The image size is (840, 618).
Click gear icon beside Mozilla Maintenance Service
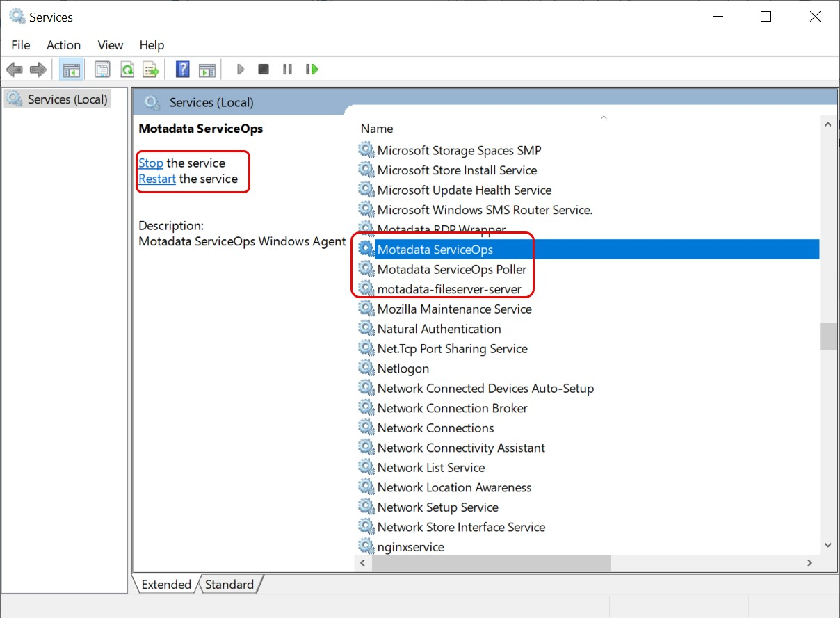(366, 308)
